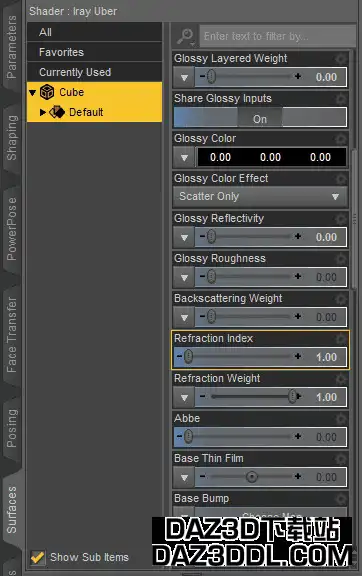Click plus on Backscattering Weight slider
362x576 pixels.
click(x=298, y=316)
